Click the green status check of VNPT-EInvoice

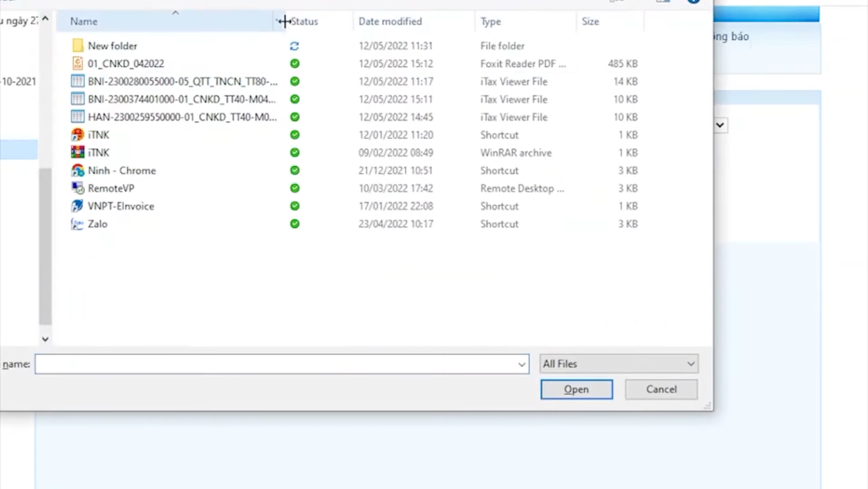(294, 206)
